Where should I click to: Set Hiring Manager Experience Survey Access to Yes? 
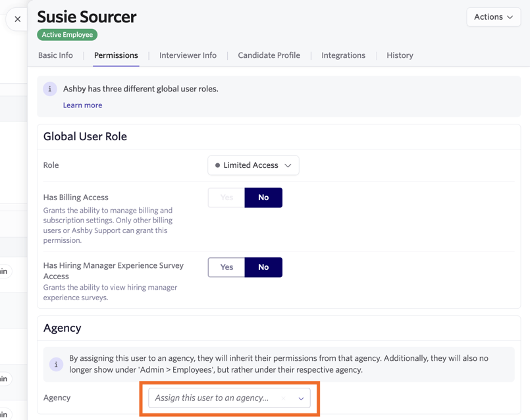226,267
